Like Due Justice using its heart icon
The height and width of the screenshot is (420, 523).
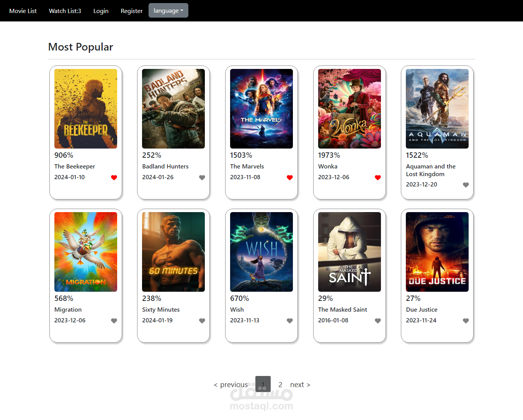coord(466,321)
